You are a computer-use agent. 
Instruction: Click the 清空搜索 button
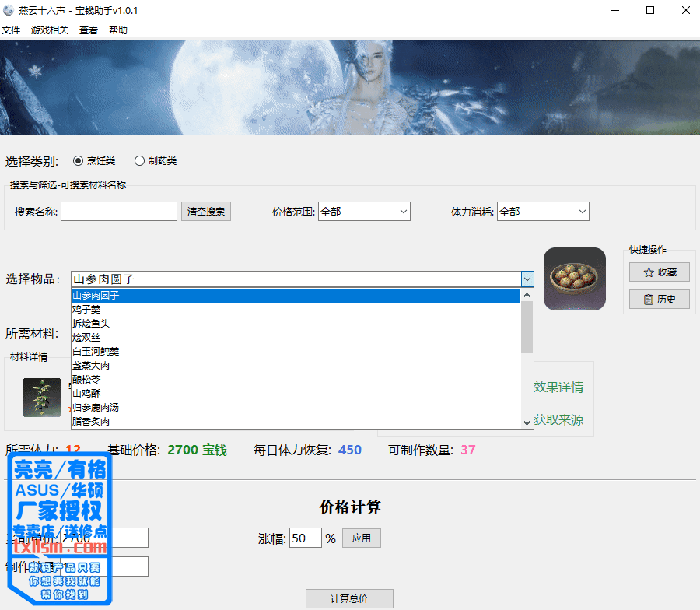206,211
